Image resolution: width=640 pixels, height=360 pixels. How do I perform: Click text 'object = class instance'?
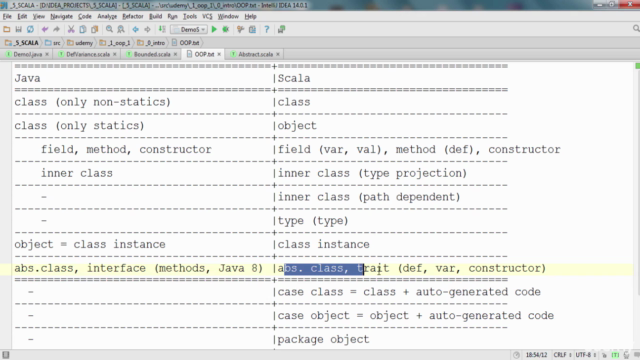point(90,244)
